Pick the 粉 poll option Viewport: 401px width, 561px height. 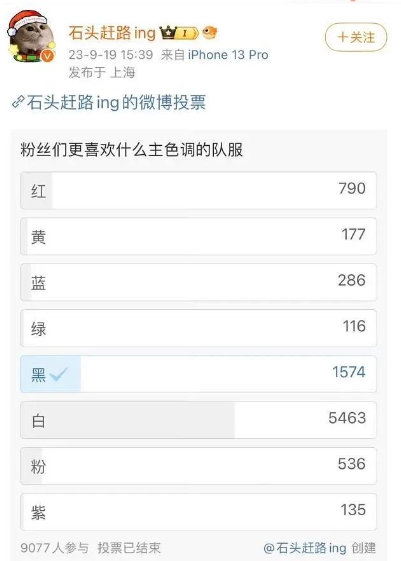[198, 466]
